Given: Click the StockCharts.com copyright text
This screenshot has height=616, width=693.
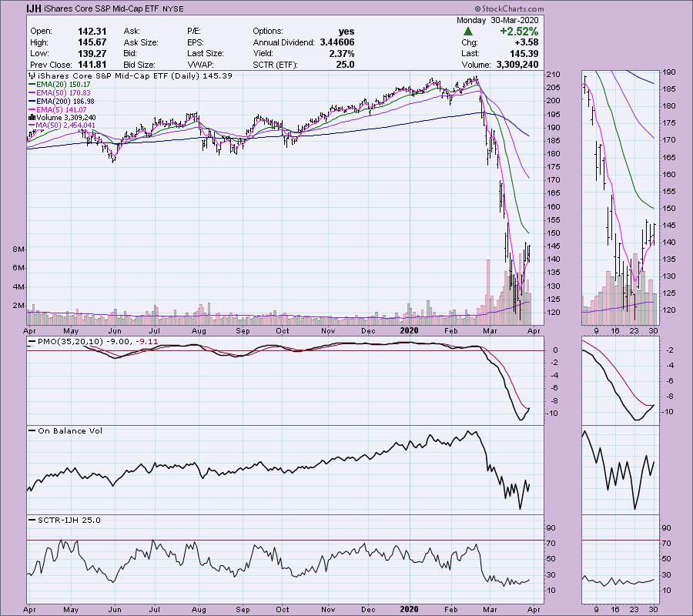Looking at the screenshot, I should coord(509,8).
